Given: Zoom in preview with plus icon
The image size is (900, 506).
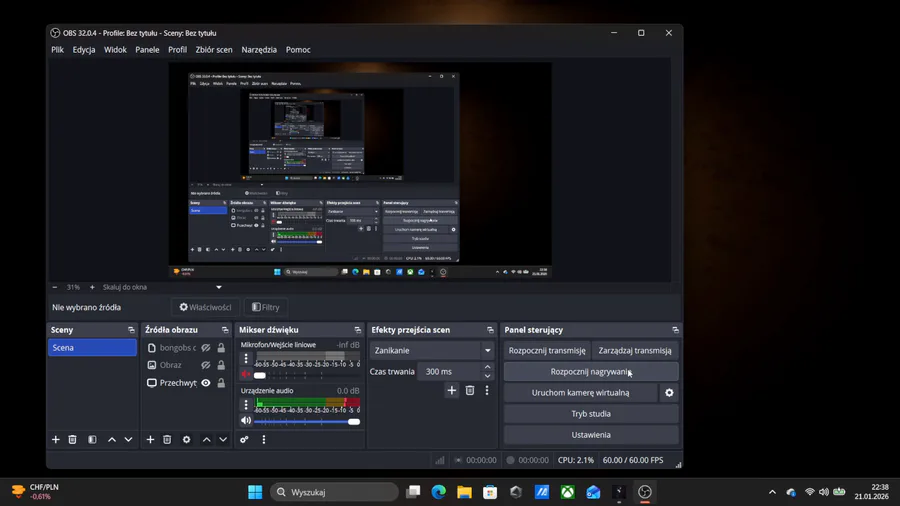Looking at the screenshot, I should (x=92, y=287).
